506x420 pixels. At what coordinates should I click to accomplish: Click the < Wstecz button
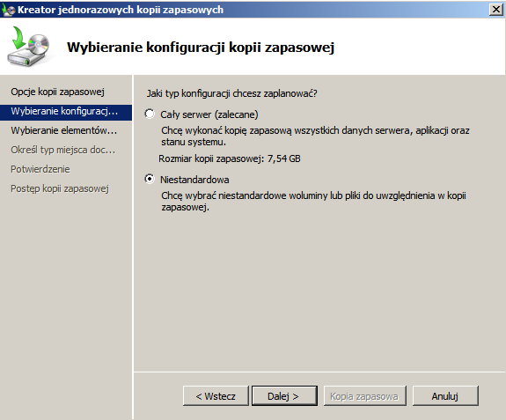216,396
